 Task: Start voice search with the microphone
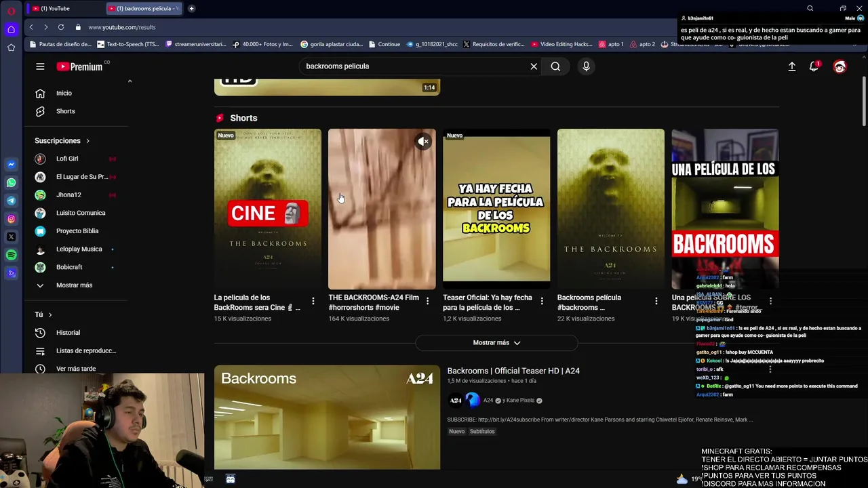coord(586,66)
